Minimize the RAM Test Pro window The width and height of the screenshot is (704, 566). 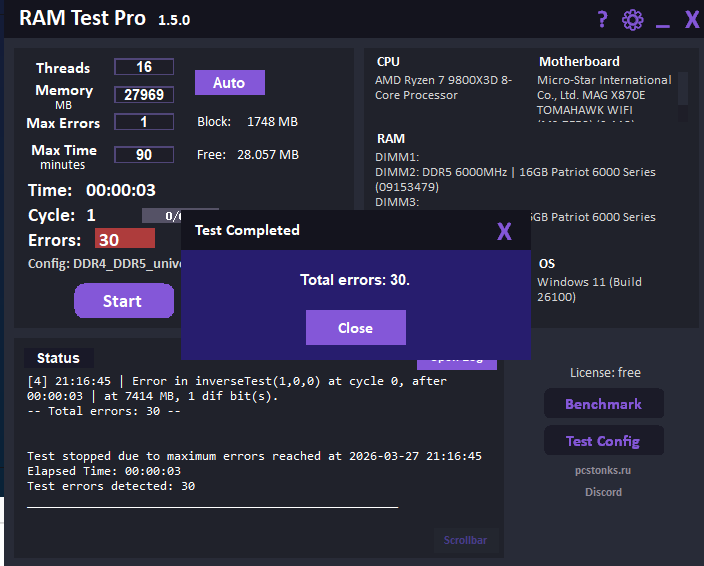click(662, 26)
